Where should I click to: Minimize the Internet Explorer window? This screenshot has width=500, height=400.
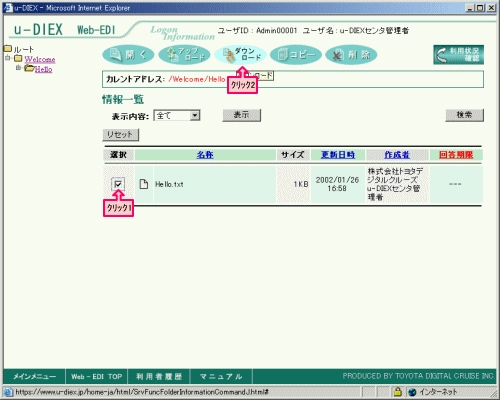(471, 7)
